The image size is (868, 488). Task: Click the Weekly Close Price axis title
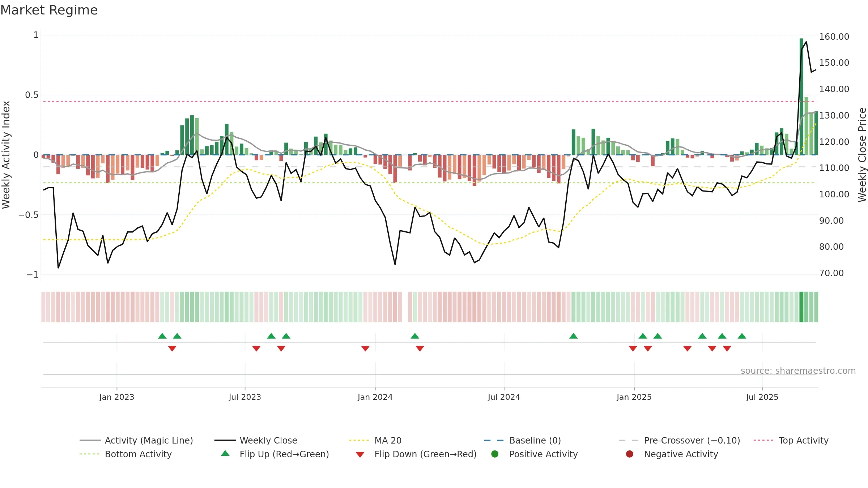coord(862,155)
